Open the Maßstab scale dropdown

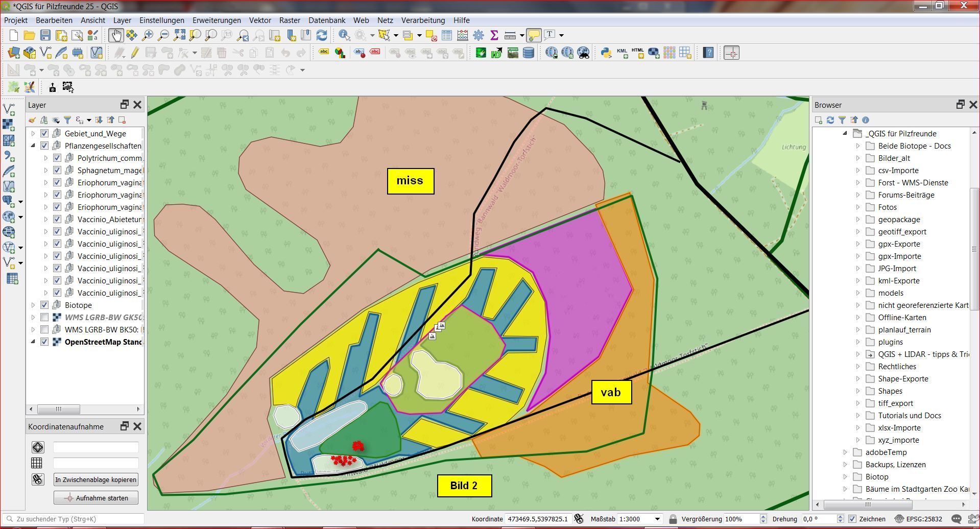pos(657,519)
